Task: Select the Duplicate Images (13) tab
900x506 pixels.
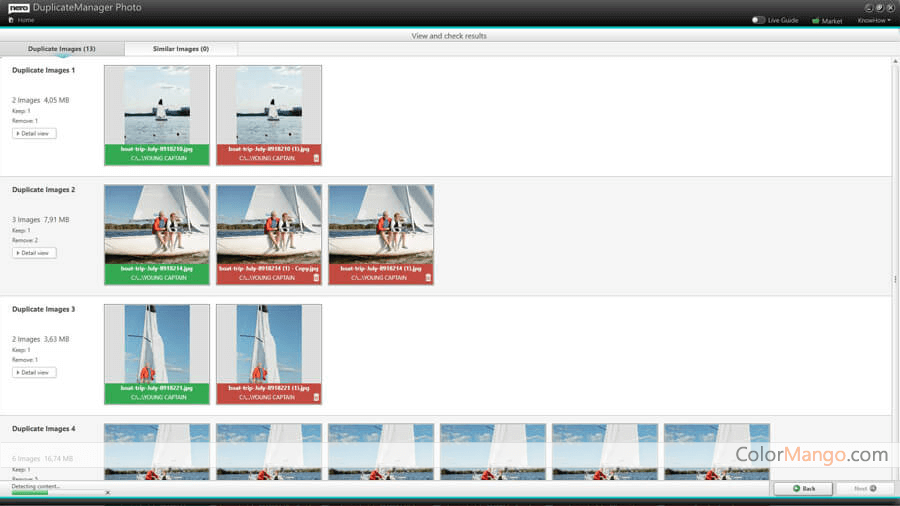Action: pos(62,48)
